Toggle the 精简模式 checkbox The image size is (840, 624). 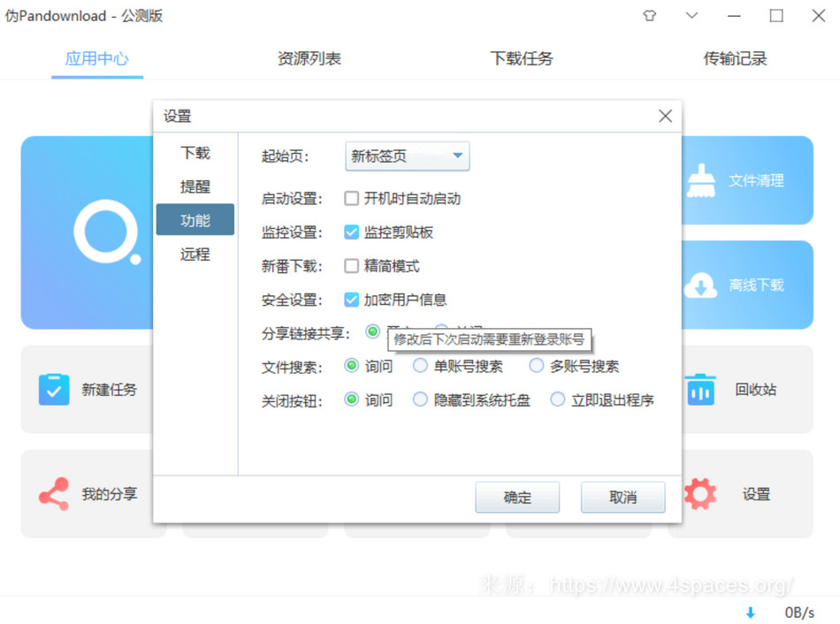point(352,266)
